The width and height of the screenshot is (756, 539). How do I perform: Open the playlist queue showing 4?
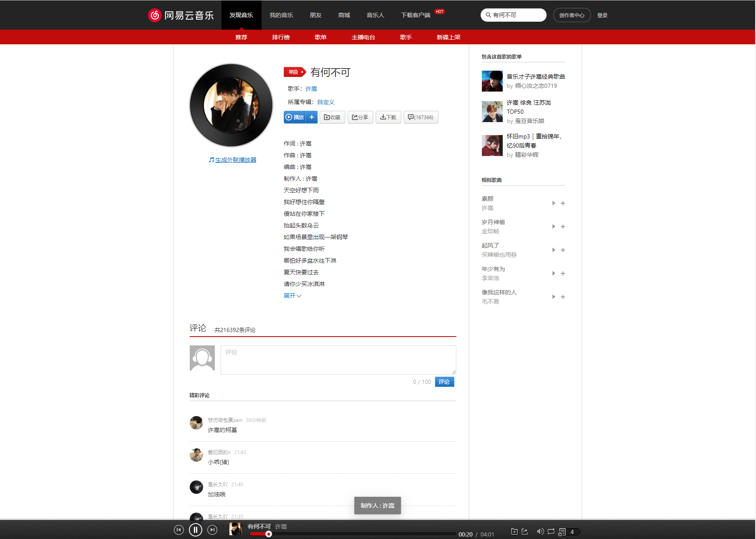pyautogui.click(x=569, y=532)
